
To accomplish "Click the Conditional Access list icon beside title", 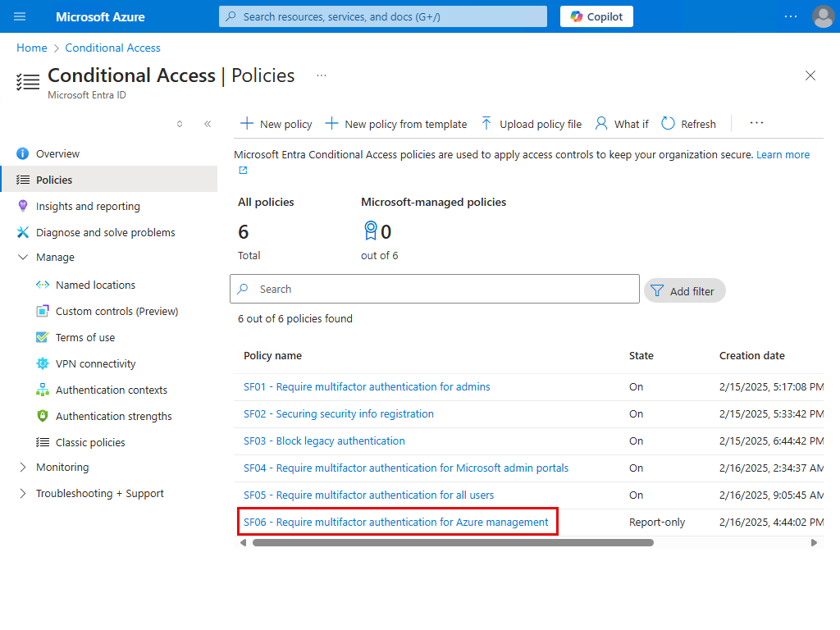I will pos(28,82).
